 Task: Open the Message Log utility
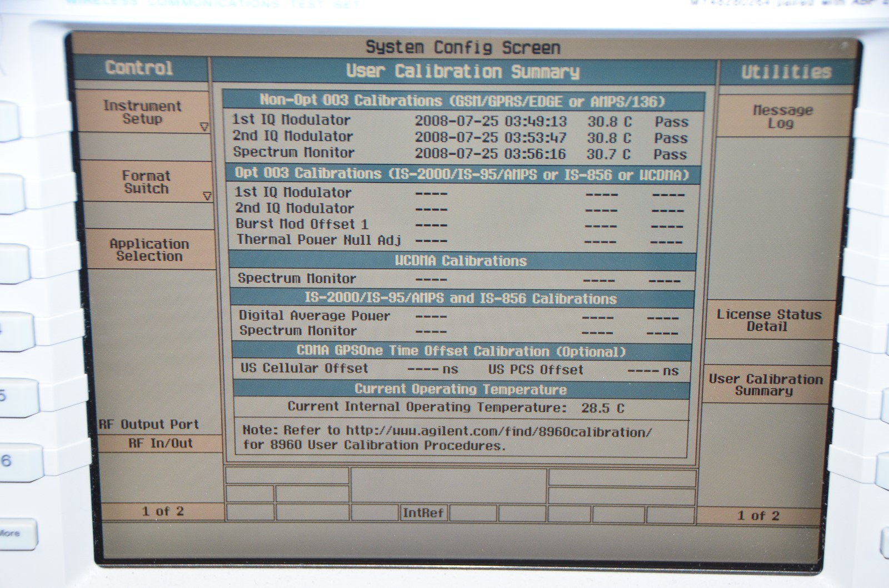click(782, 116)
